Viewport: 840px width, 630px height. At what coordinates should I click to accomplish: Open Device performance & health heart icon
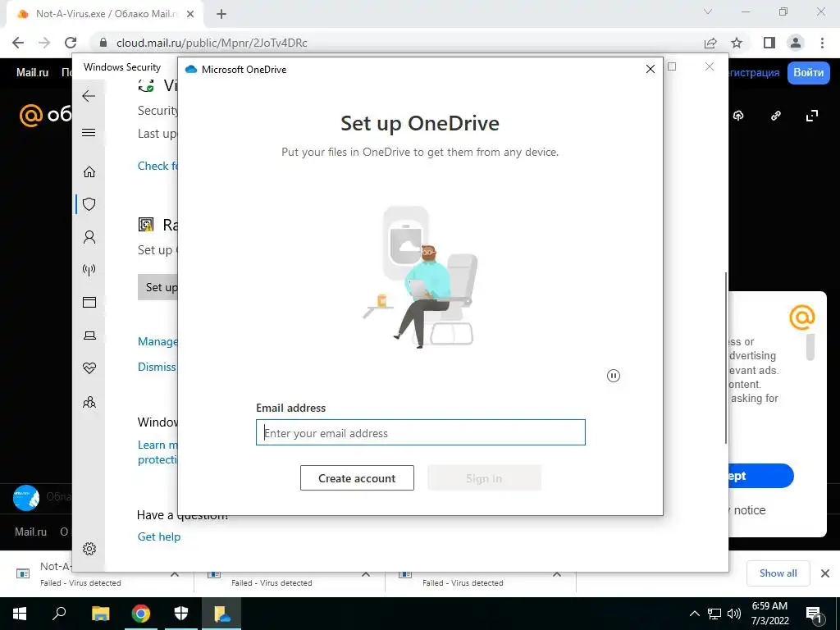tap(89, 368)
